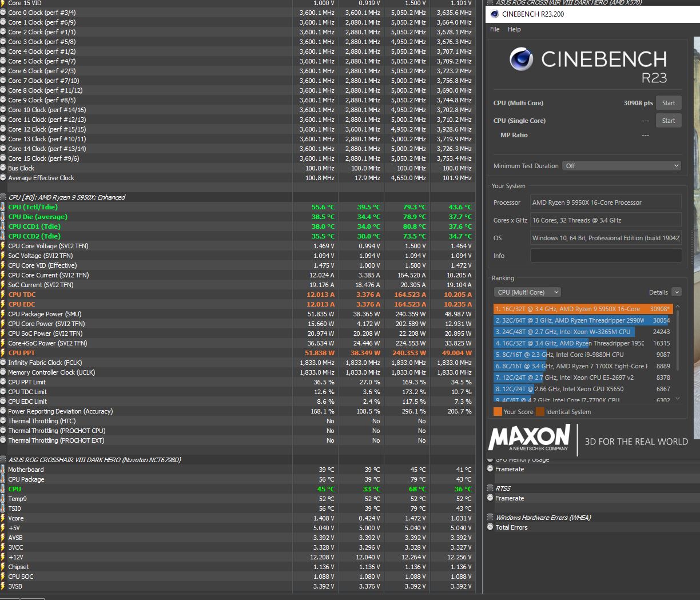Click the lightning icon beside CPU EDC
The height and width of the screenshot is (600, 700).
click(x=3, y=304)
